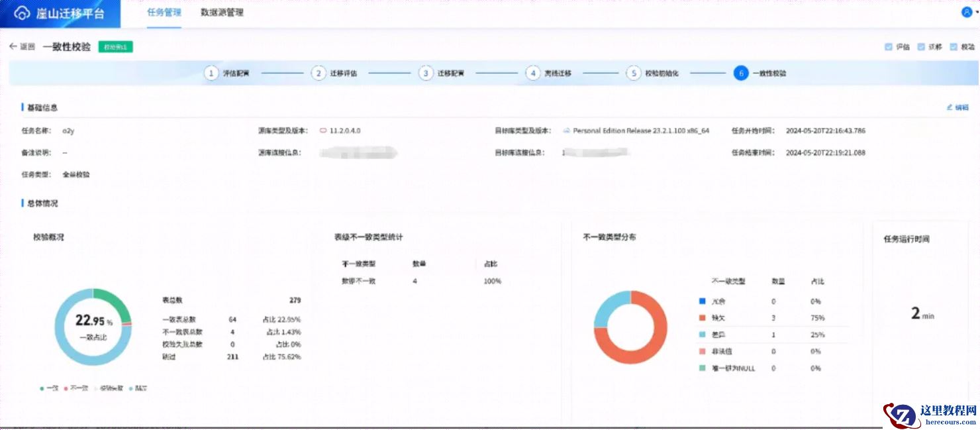Open the user avatar menu
Screen dimensions: 980x430
(966, 12)
